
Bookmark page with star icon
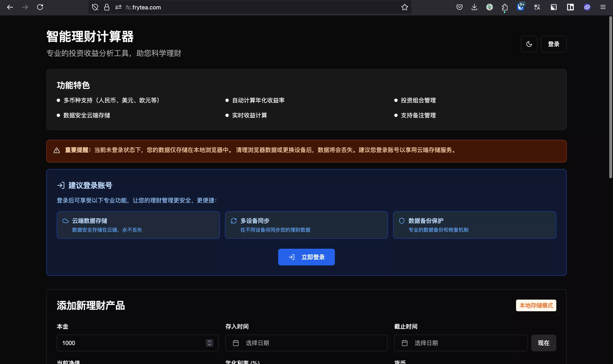tap(404, 7)
